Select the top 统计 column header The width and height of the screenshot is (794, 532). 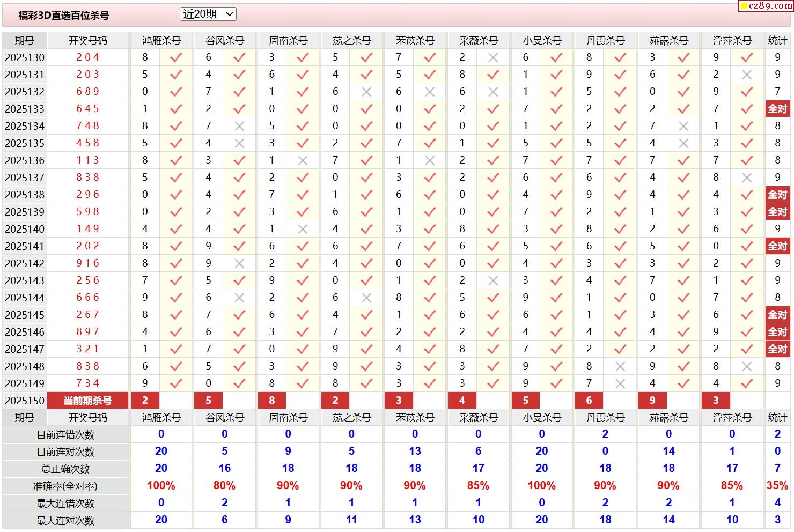777,41
